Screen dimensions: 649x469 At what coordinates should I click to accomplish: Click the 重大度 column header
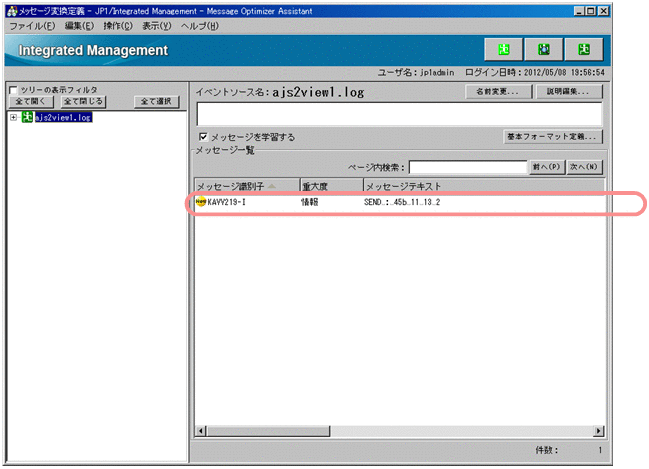click(x=332, y=186)
